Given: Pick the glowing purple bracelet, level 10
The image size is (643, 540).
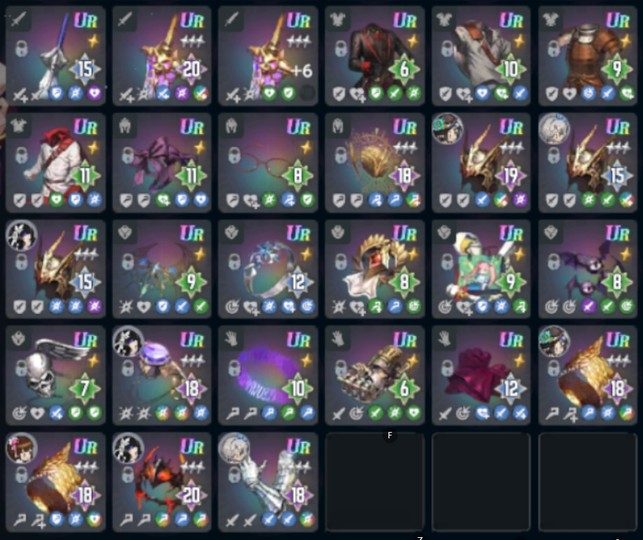Looking at the screenshot, I should tap(268, 375).
